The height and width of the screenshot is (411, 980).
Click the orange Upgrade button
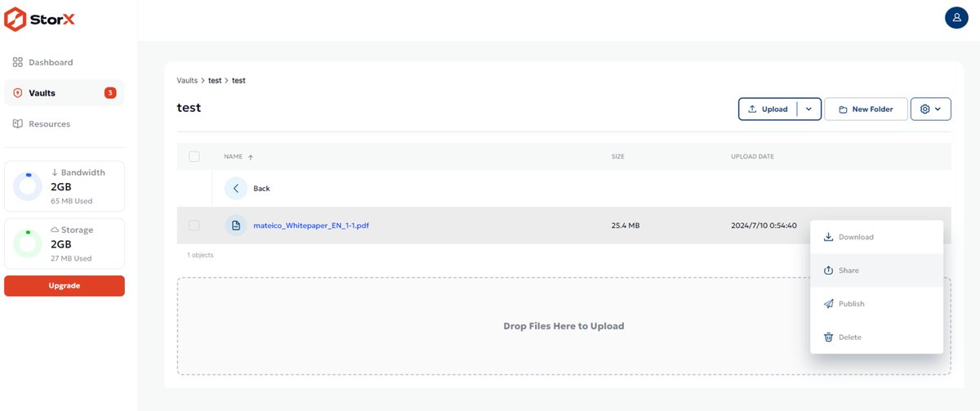65,286
